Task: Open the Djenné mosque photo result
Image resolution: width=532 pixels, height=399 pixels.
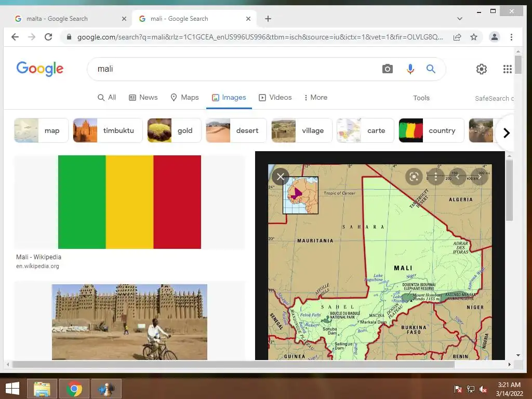Action: coord(129,322)
